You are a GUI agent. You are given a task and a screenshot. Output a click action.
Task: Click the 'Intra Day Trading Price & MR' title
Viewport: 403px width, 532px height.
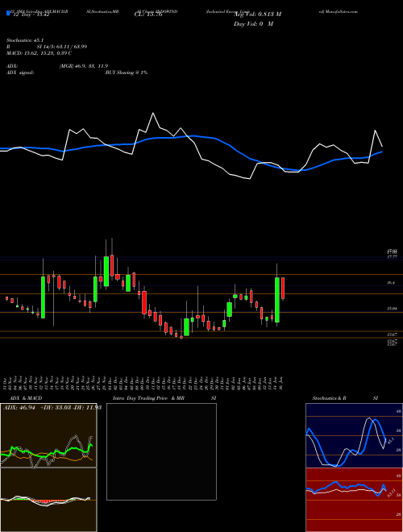coord(148,398)
